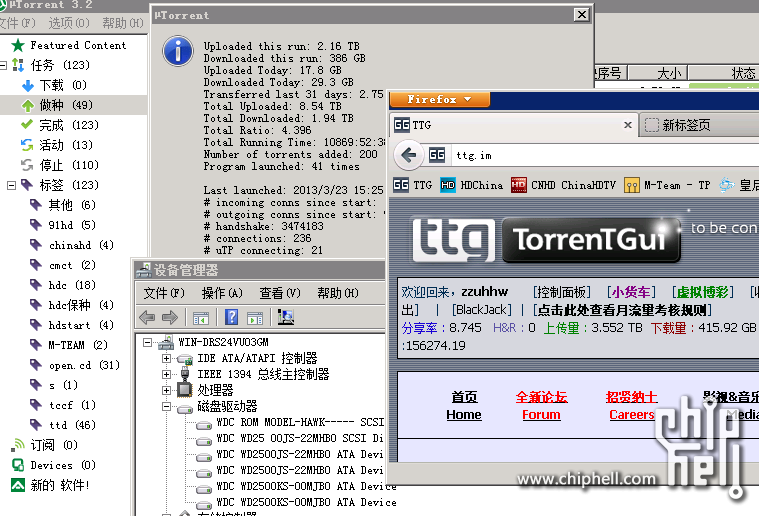Click the 全新论坛 Forum link
The height and width of the screenshot is (516, 759).
541,406
